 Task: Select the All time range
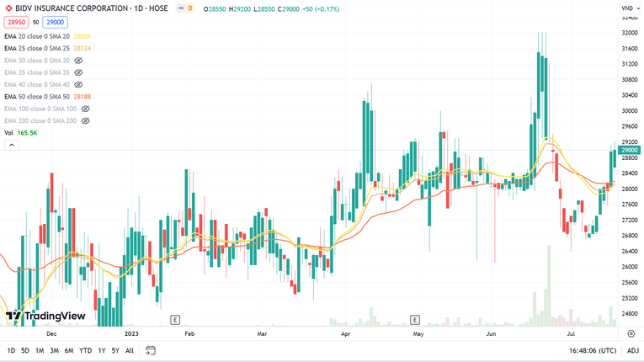click(130, 350)
